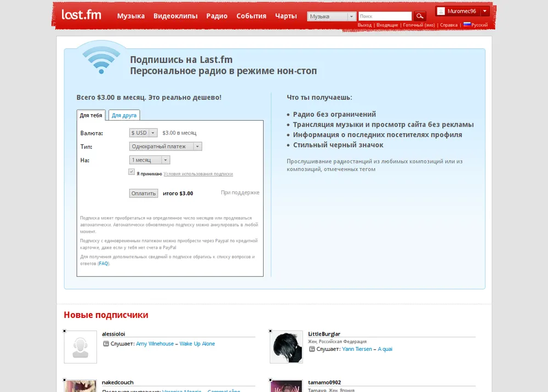This screenshot has width=548, height=392.
Task: Click the Оплатить pay button
Action: pyautogui.click(x=143, y=194)
